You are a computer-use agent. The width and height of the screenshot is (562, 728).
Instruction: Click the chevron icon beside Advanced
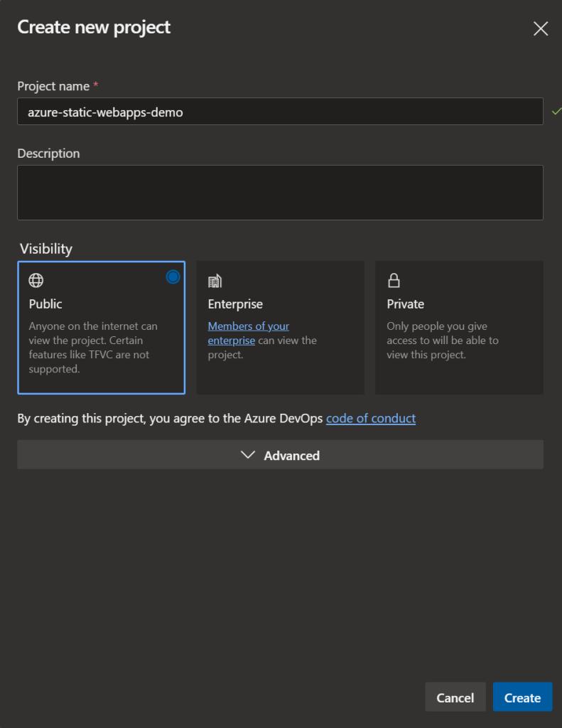click(248, 455)
